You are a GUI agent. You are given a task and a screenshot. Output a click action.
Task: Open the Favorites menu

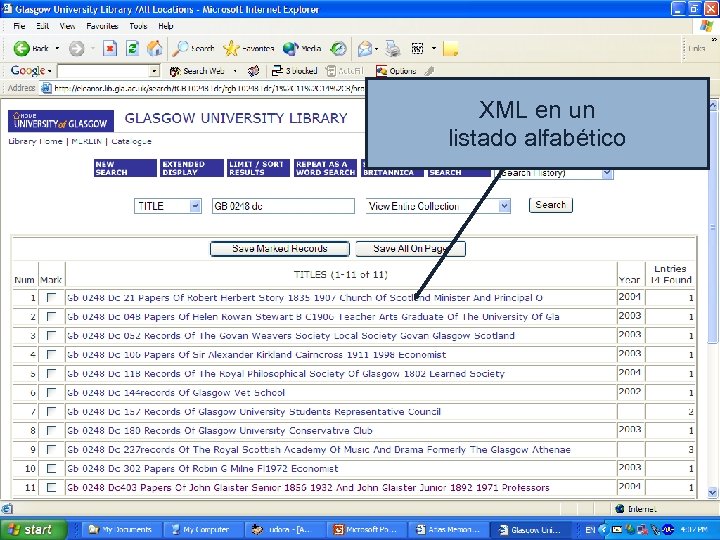pos(102,26)
